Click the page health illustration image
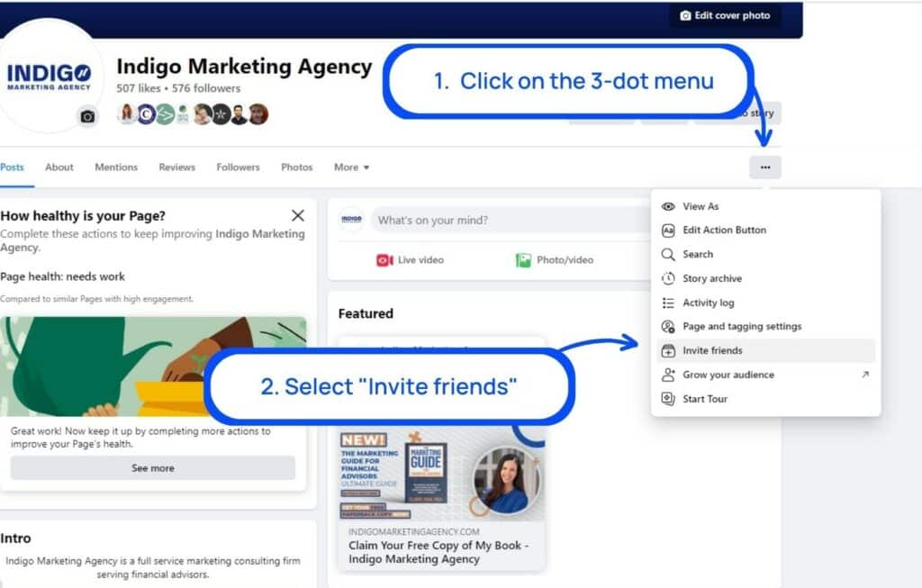The width and height of the screenshot is (922, 588). point(153,366)
